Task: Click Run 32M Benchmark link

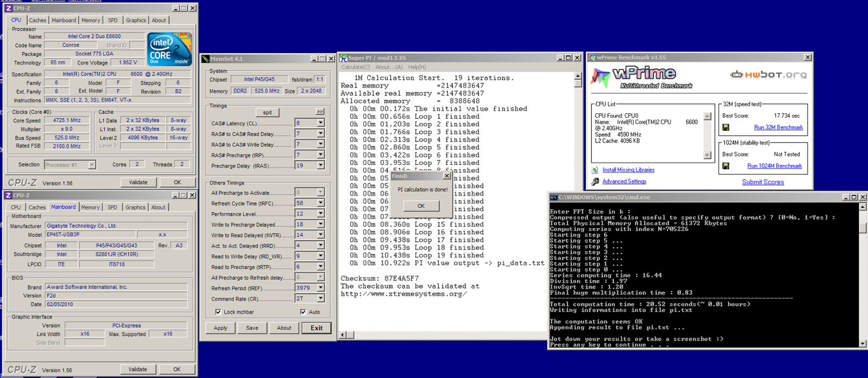Action: coord(778,127)
